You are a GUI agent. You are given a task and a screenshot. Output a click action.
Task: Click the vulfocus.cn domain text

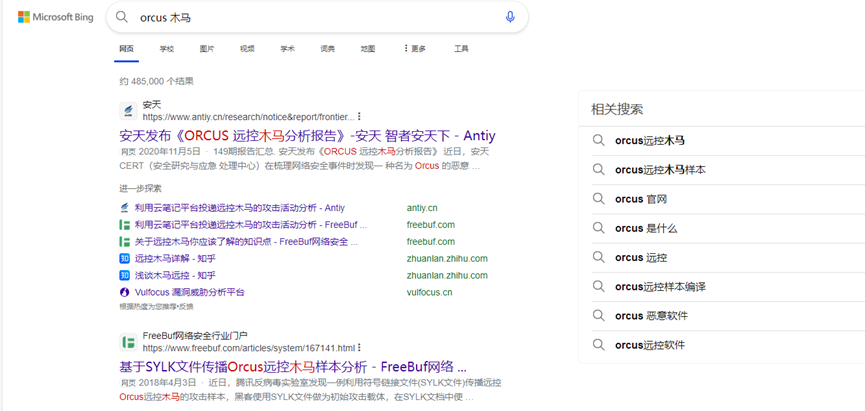[x=429, y=292]
